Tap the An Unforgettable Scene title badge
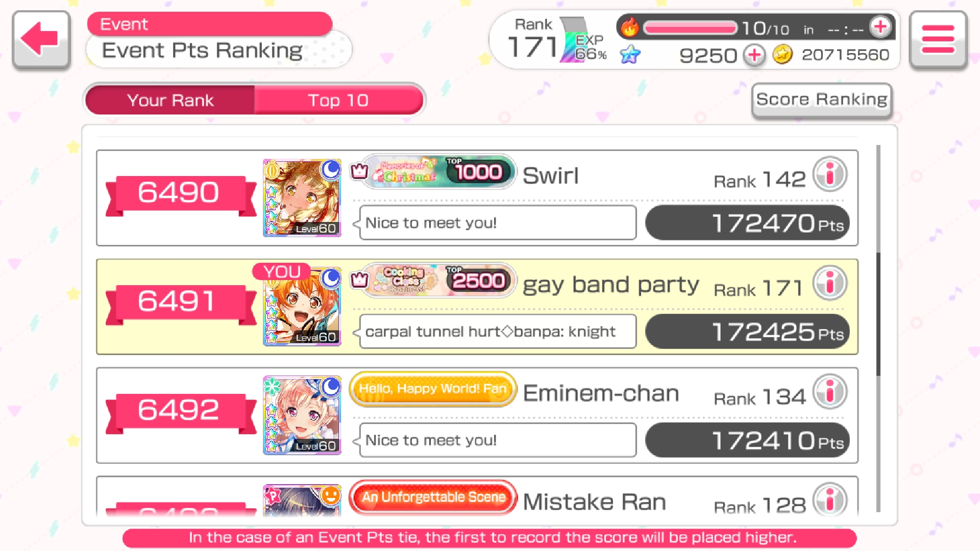This screenshot has height=551, width=980. pos(433,497)
